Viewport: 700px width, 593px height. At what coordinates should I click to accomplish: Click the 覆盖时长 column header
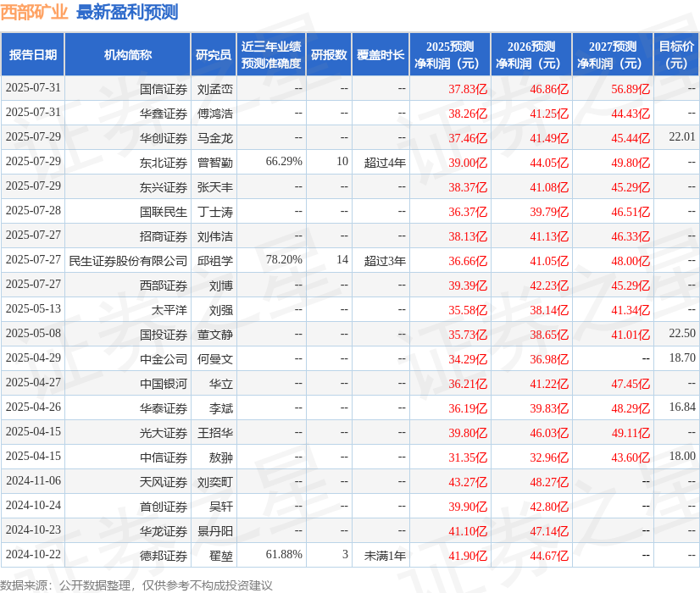[381, 54]
